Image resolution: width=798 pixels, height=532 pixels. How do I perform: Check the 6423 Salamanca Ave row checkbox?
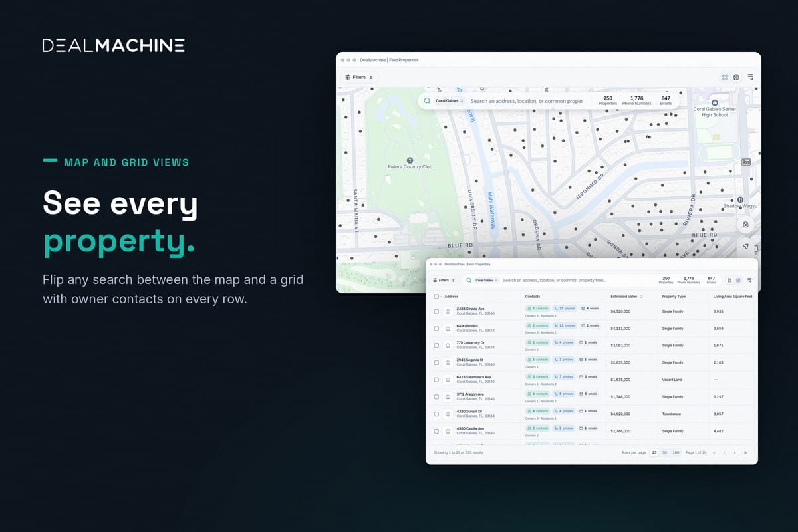point(436,380)
